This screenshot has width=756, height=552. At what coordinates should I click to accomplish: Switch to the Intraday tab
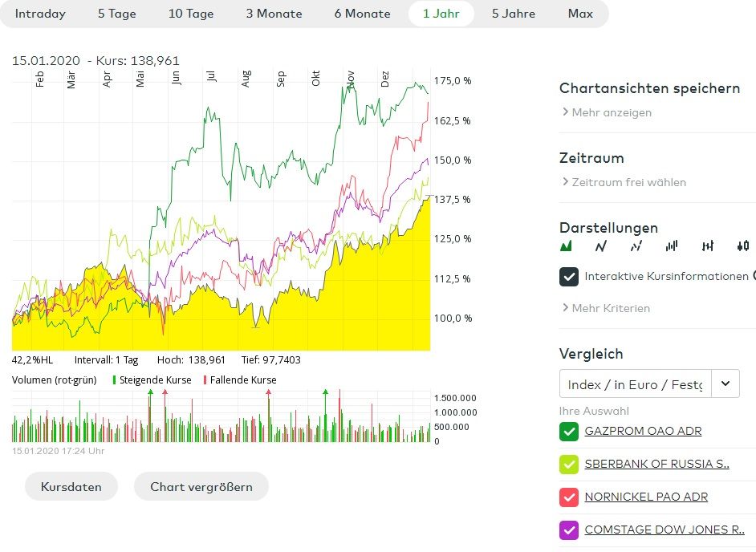40,14
